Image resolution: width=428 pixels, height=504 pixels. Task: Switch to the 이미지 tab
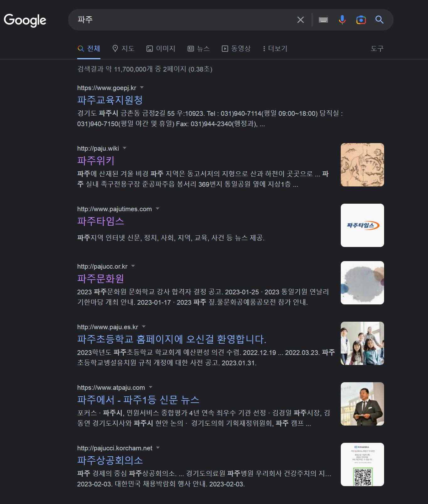click(x=161, y=49)
